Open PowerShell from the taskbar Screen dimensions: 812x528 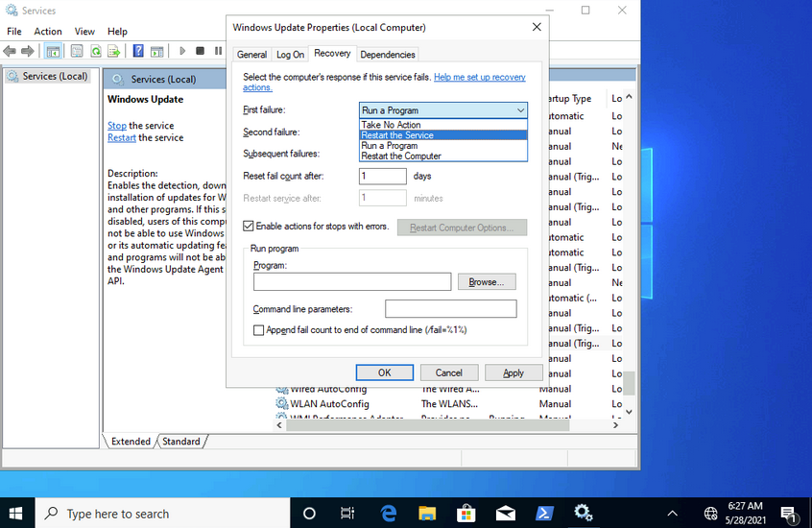(544, 513)
